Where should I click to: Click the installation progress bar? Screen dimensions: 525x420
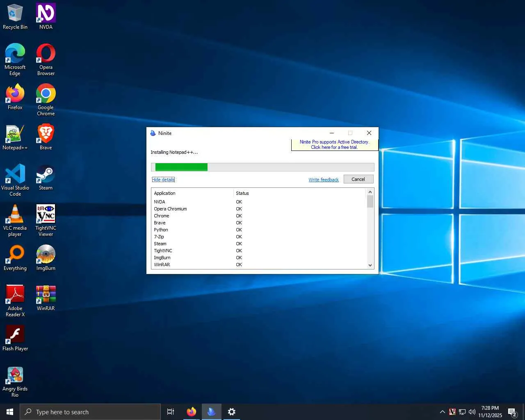point(262,167)
